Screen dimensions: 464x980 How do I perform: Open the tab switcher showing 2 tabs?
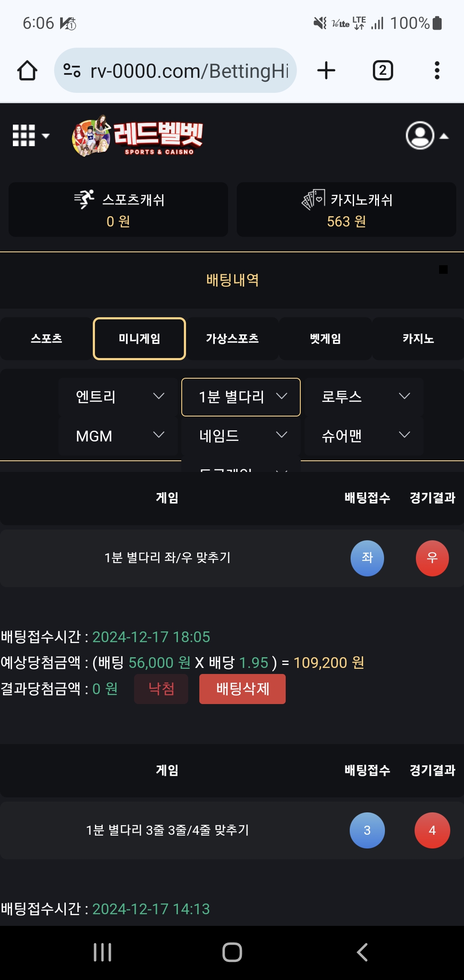pyautogui.click(x=383, y=70)
